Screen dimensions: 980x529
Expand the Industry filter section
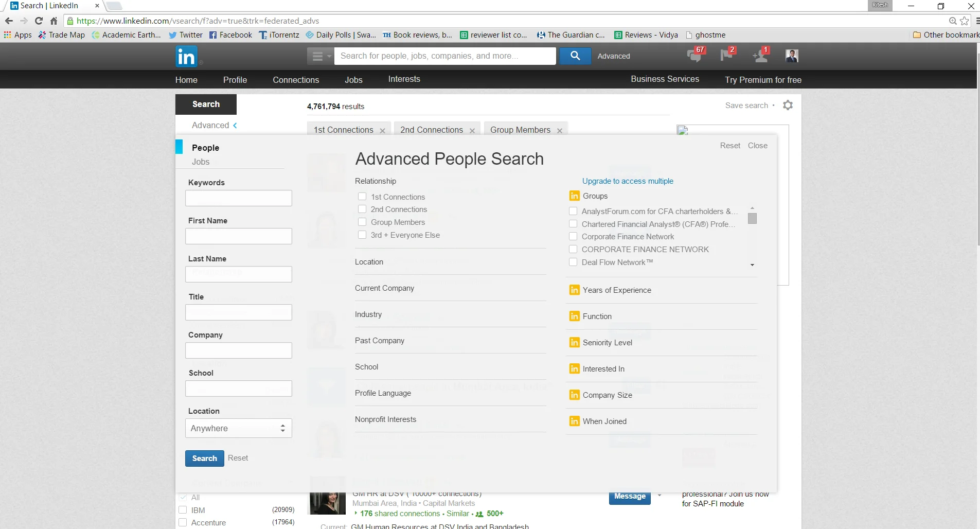point(368,314)
